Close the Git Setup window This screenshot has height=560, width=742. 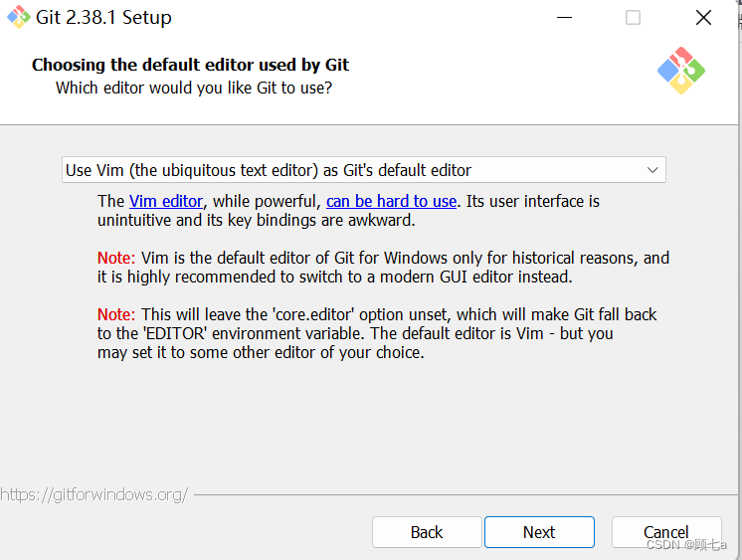point(703,18)
